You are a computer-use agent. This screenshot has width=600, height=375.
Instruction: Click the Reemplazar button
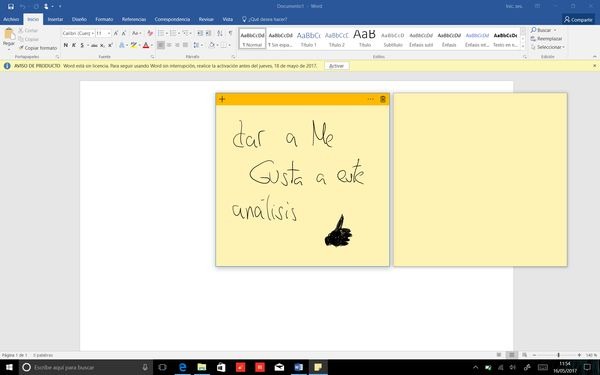point(546,39)
